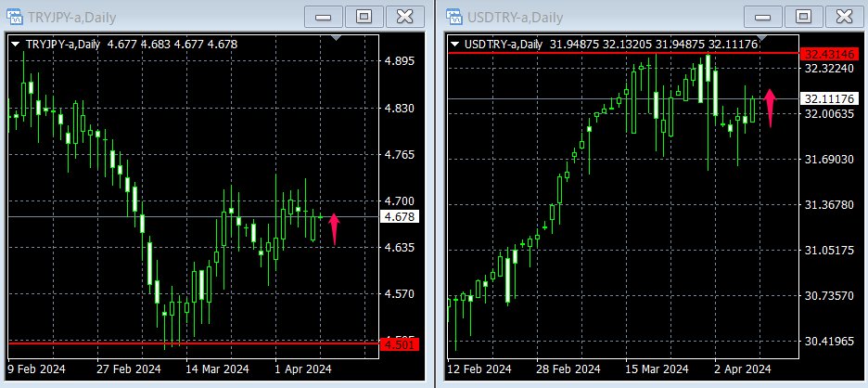Click the 27 Feb 2024 date label
The height and width of the screenshot is (388, 868).
128,369
